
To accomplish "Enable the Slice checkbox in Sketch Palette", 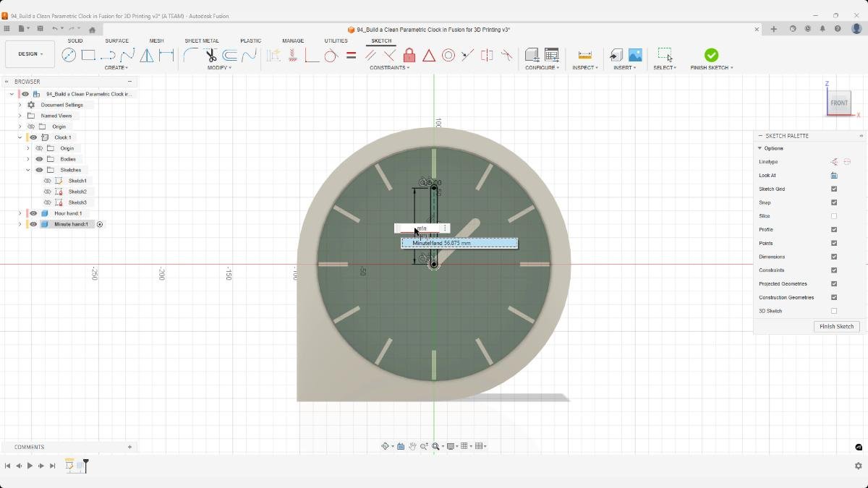I will coord(834,215).
